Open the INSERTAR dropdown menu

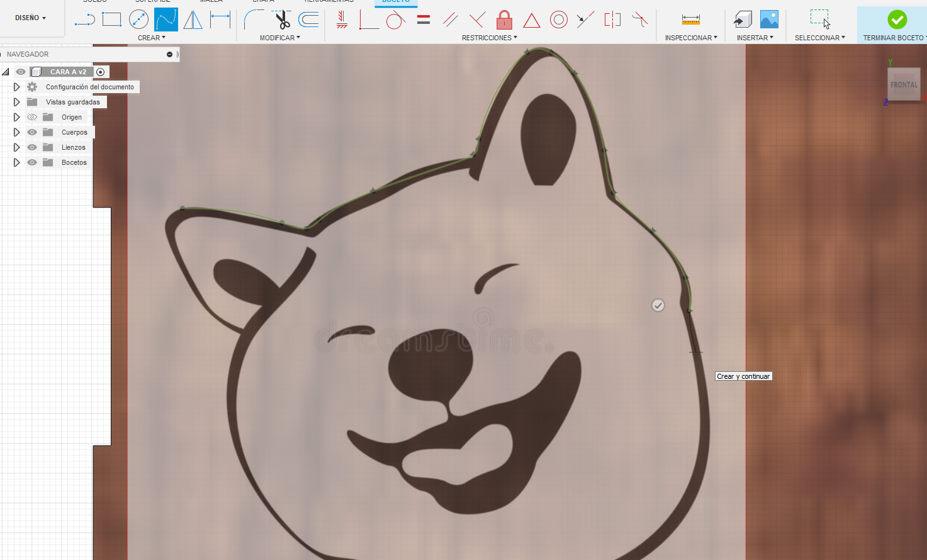coord(755,38)
